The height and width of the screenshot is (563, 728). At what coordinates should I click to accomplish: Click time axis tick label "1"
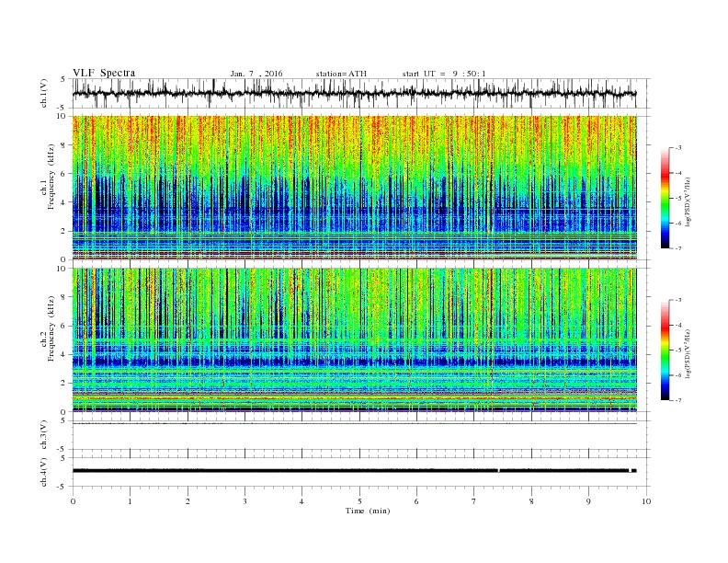click(130, 501)
